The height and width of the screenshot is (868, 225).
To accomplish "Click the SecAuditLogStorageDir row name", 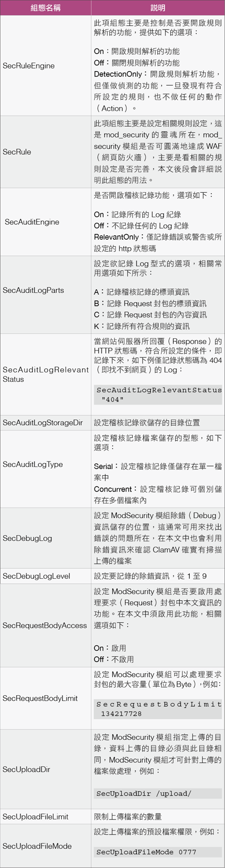I will coord(42,422).
